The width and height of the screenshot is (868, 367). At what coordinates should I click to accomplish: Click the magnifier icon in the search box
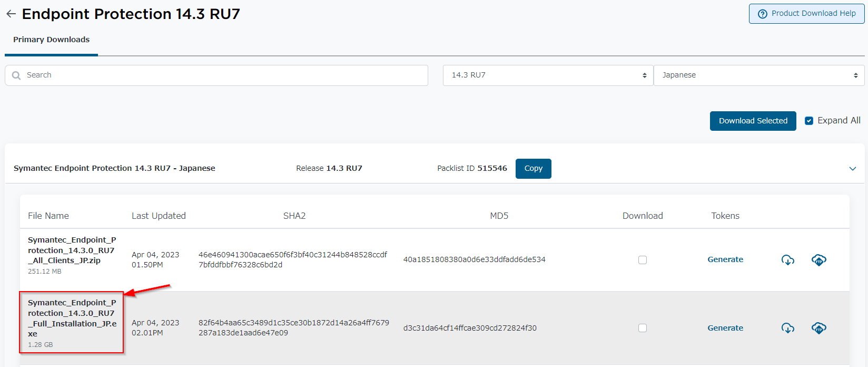[x=16, y=75]
